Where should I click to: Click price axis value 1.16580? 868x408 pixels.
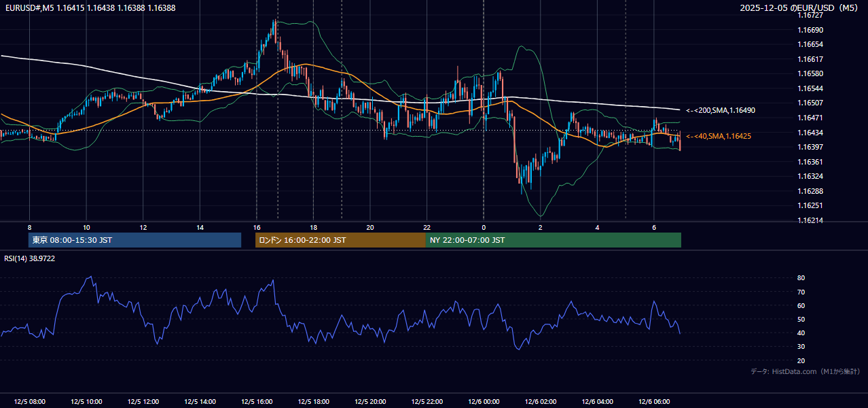[811, 73]
